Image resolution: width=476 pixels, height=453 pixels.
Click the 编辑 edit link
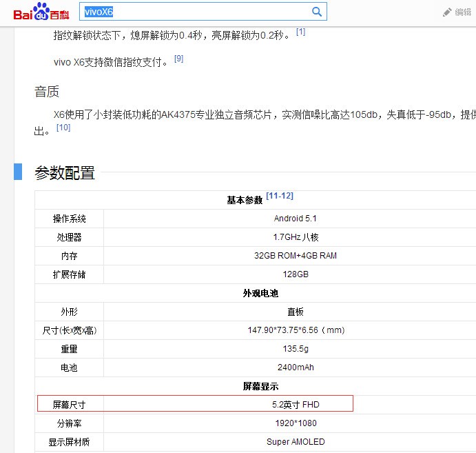tap(463, 12)
